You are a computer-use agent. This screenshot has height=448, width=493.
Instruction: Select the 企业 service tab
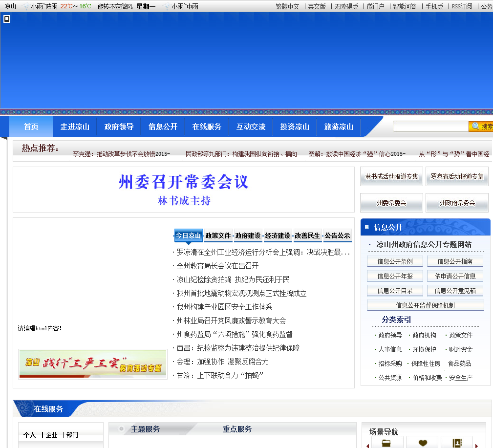pyautogui.click(x=51, y=435)
